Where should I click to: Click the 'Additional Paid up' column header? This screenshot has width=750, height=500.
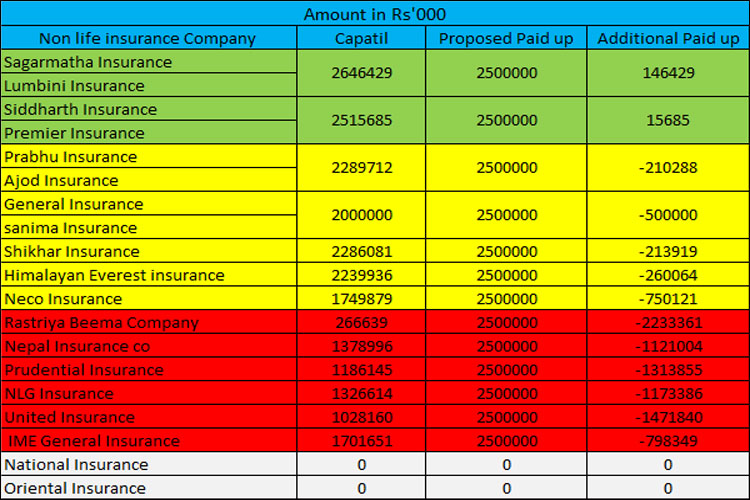(668, 38)
